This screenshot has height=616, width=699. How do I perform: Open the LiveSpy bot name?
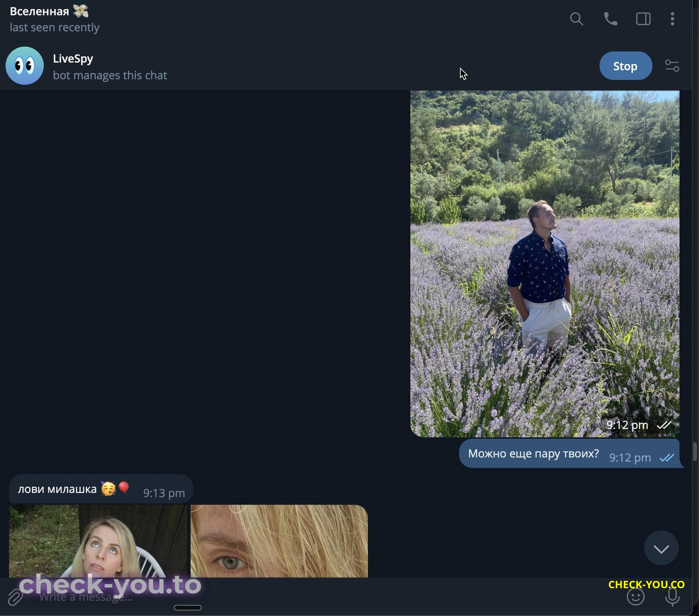point(73,59)
